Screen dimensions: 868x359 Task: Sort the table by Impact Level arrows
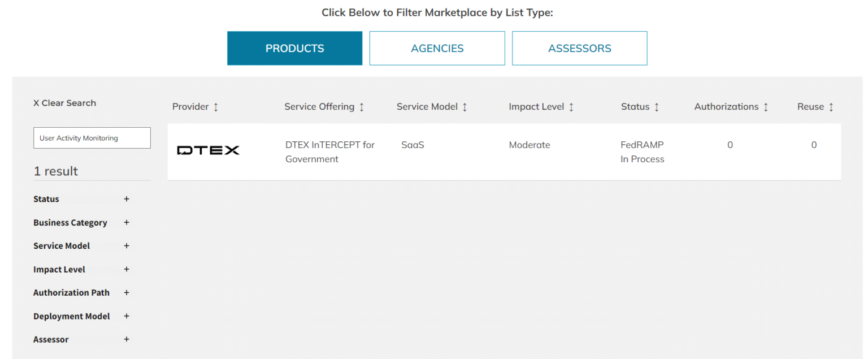coord(571,107)
